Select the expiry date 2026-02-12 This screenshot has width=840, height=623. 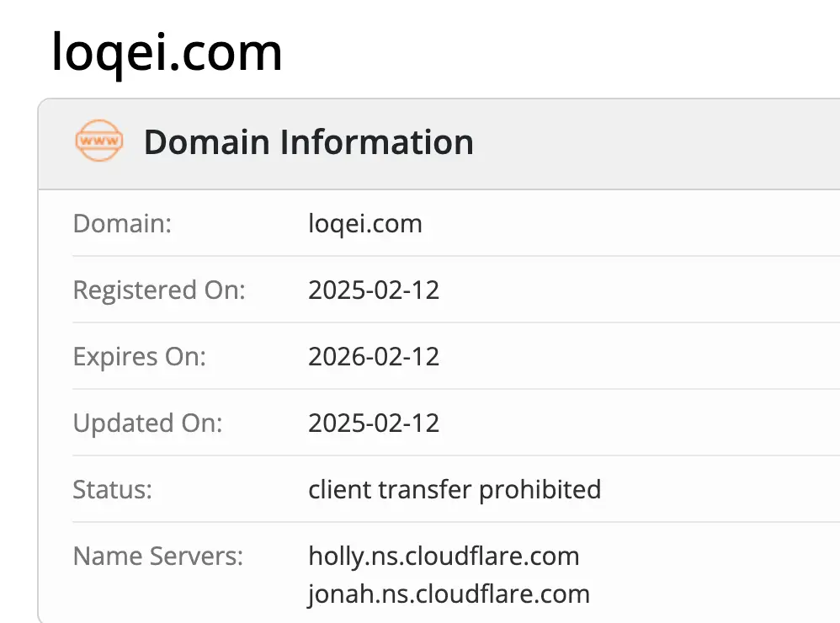(374, 357)
